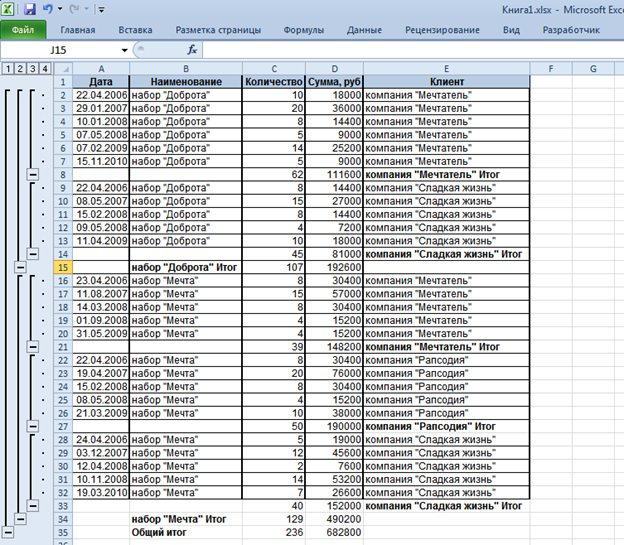
Task: Show outline level 1 only
Action: 8,68
